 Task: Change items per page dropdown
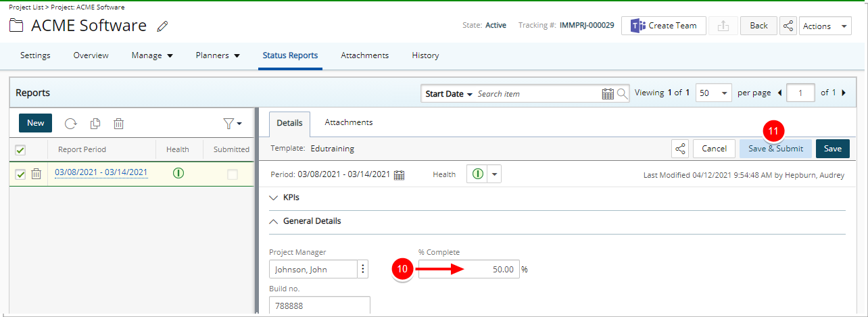click(x=714, y=93)
